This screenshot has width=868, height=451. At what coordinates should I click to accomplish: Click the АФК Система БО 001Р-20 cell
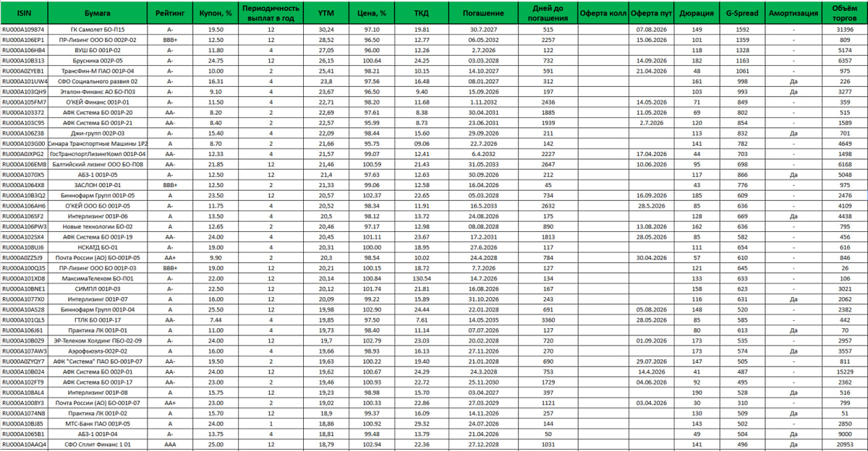tap(98, 113)
